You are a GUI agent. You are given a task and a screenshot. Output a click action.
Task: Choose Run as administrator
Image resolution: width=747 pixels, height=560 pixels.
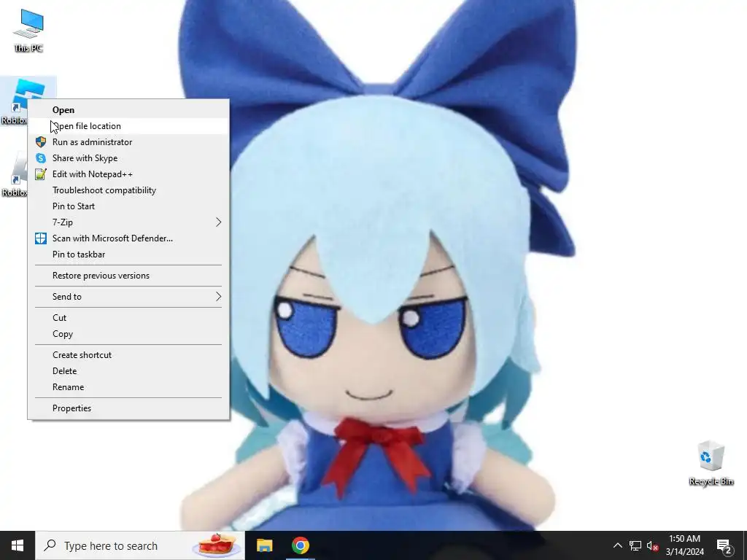(x=128, y=142)
